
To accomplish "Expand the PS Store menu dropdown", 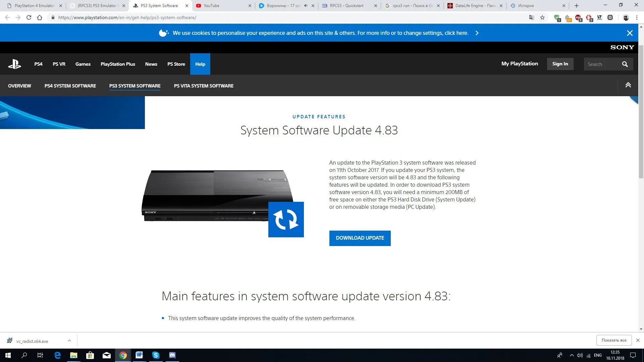I will pos(176,64).
